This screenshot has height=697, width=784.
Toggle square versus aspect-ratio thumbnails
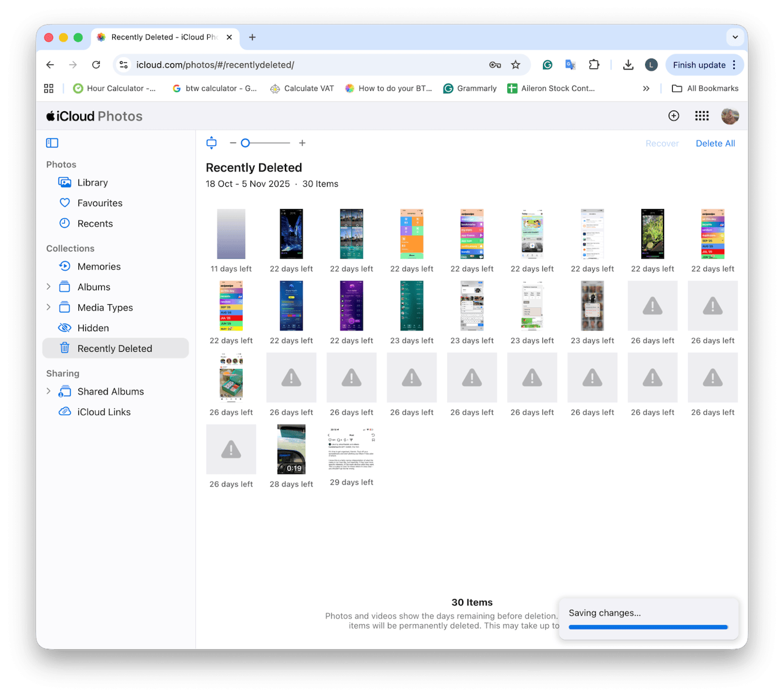(211, 143)
